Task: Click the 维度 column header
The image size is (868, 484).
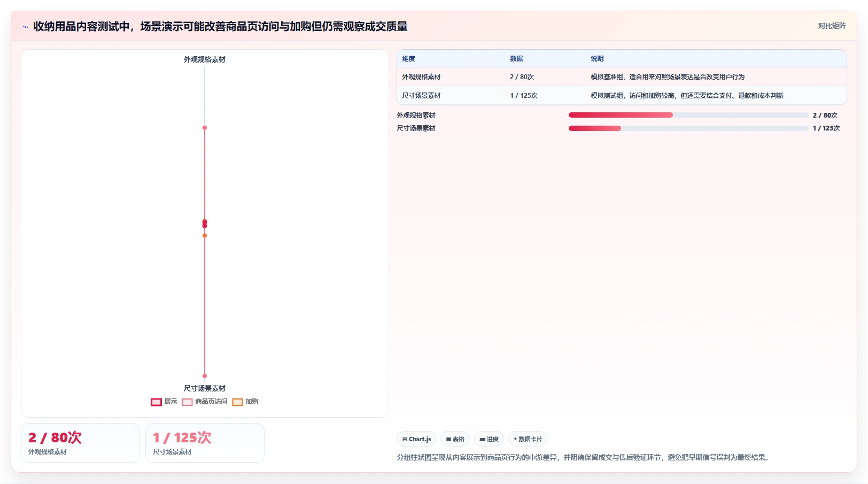Action: click(x=409, y=59)
